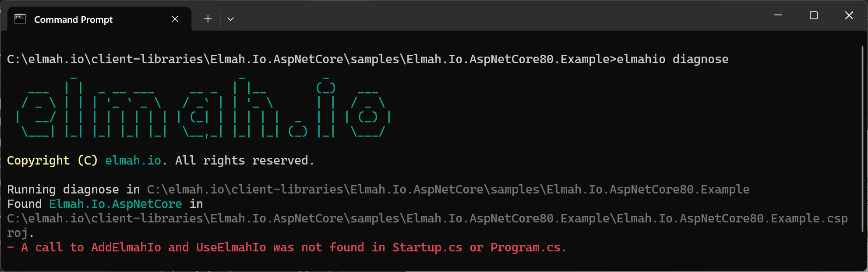Minimize the terminal window

pos(778,15)
